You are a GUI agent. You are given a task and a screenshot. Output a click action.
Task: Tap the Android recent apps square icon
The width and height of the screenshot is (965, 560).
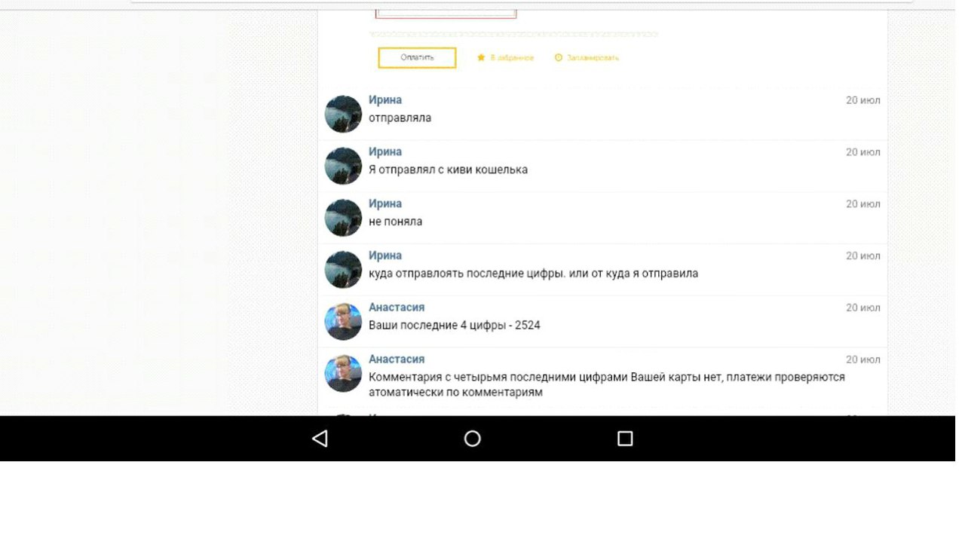point(625,439)
